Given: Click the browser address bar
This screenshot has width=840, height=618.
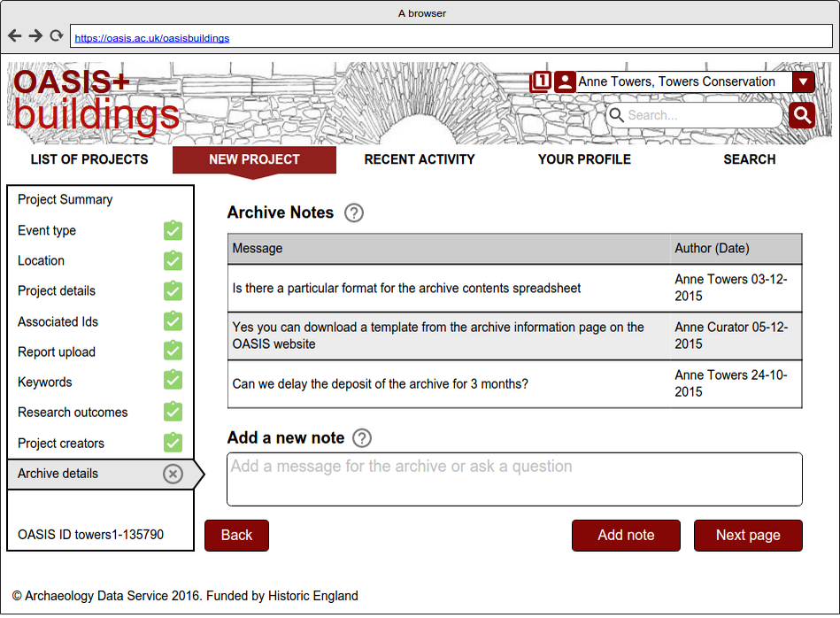Looking at the screenshot, I should 451,36.
